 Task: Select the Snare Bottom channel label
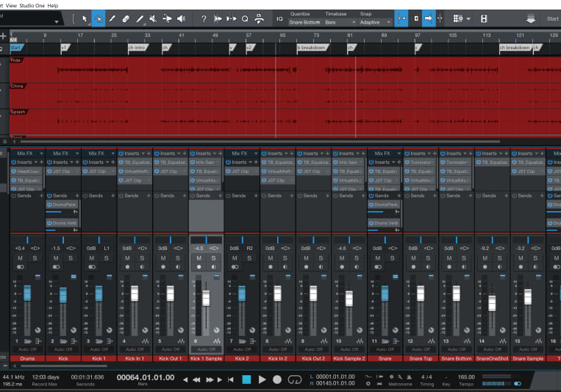coord(457,358)
